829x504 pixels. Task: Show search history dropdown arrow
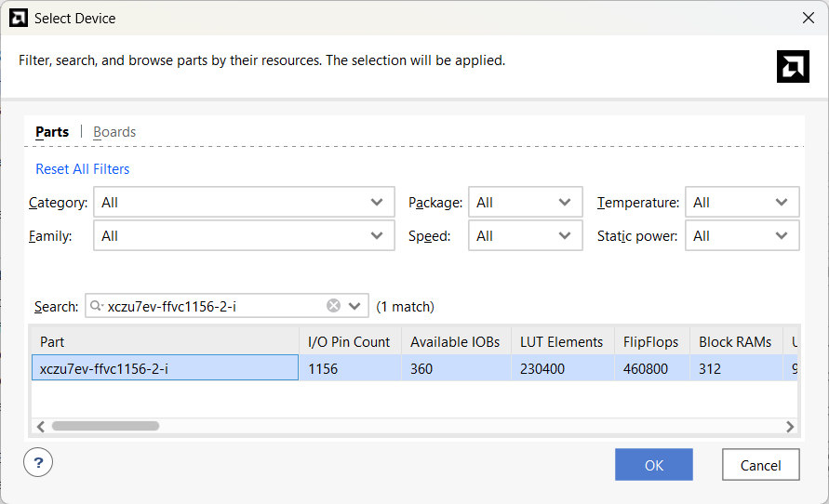point(354,306)
